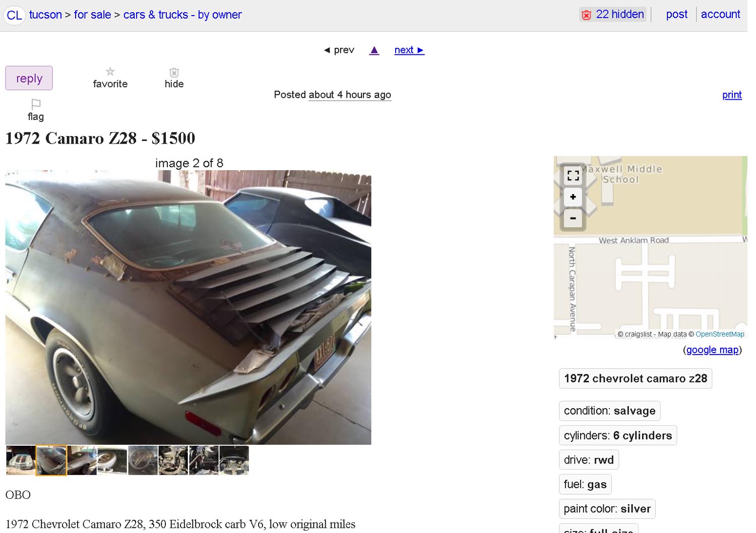
Task: Select the last photo thumbnail
Action: 234,460
